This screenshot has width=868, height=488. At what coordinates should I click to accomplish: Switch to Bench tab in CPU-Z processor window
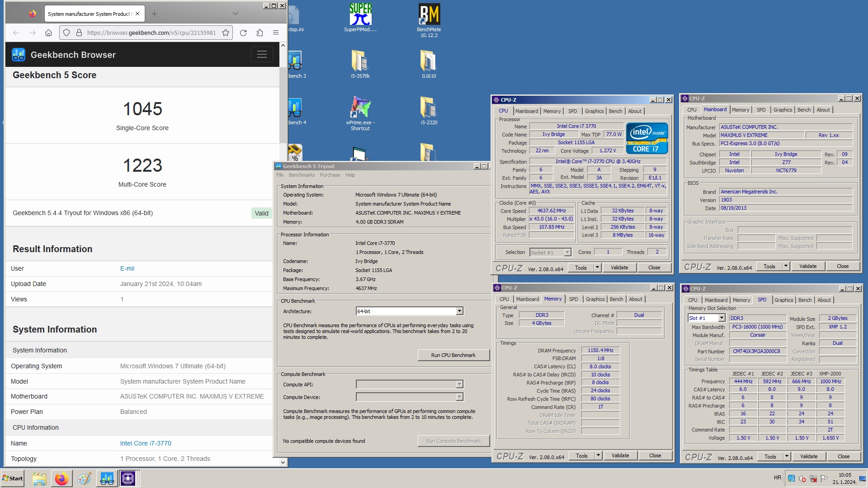click(615, 111)
